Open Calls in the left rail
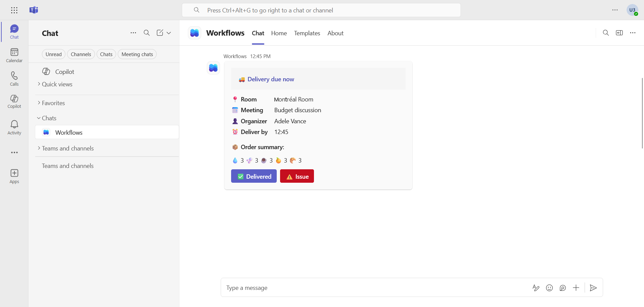 tap(14, 79)
